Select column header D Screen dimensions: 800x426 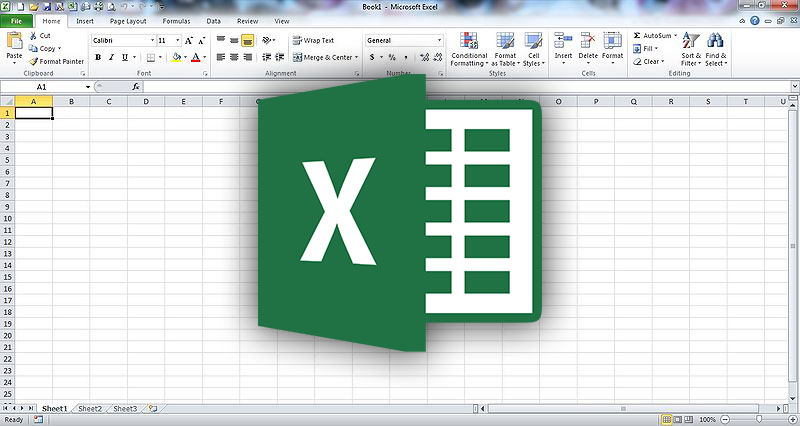click(x=146, y=102)
